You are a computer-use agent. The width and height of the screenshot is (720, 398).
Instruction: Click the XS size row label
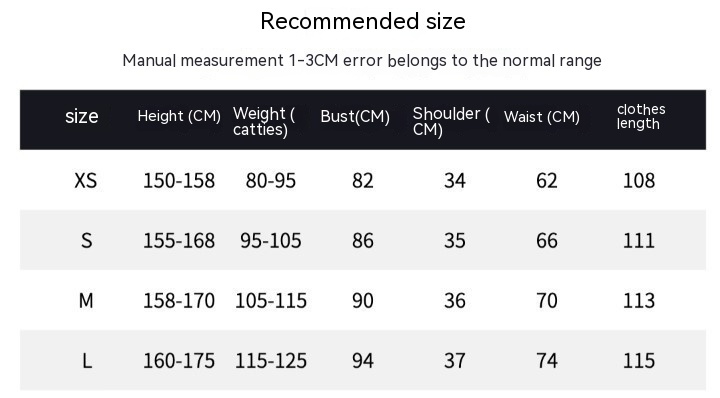point(86,180)
